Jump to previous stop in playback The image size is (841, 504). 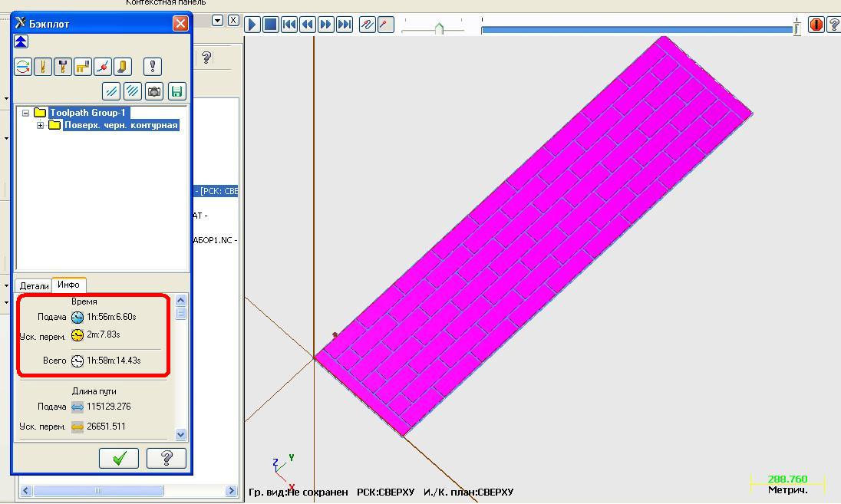[x=289, y=24]
